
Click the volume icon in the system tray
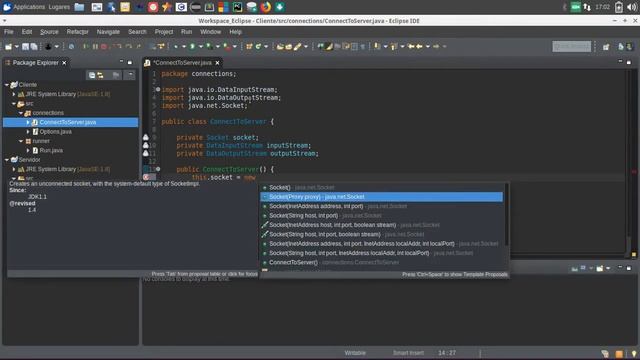(632, 7)
